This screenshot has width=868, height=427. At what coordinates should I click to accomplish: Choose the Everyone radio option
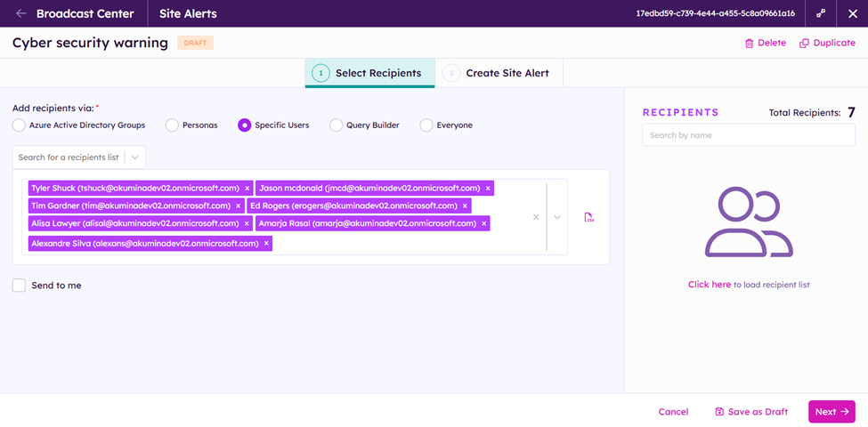pyautogui.click(x=426, y=125)
